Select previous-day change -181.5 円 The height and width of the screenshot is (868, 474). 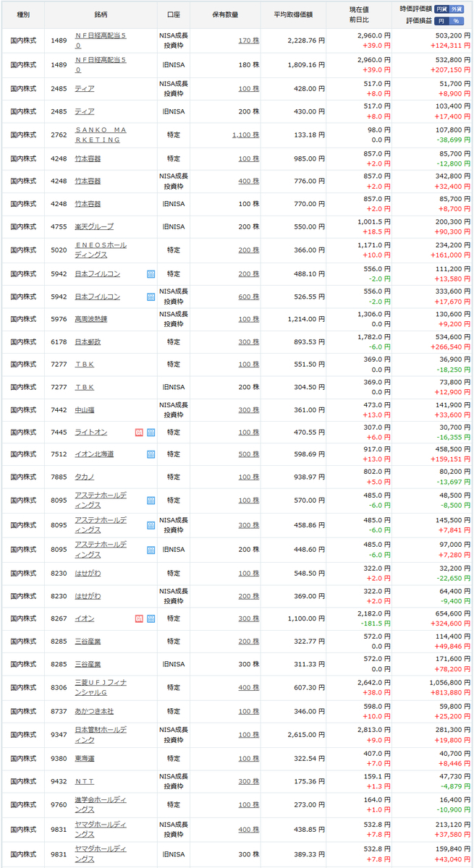[376, 624]
